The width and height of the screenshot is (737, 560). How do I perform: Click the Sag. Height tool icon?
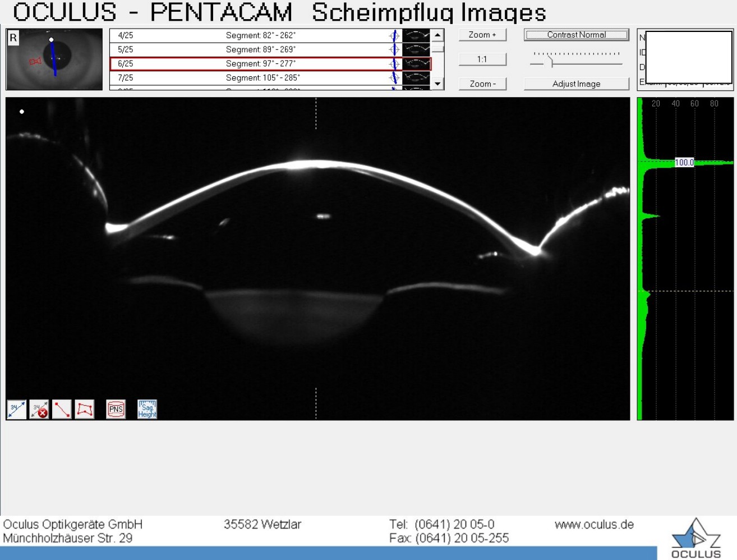[148, 409]
